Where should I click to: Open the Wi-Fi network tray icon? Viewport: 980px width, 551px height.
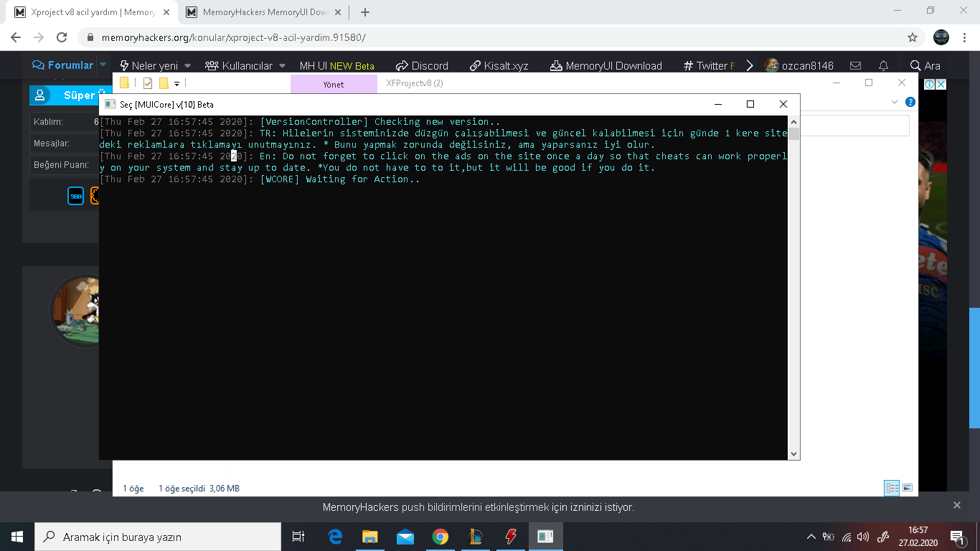coord(847,537)
